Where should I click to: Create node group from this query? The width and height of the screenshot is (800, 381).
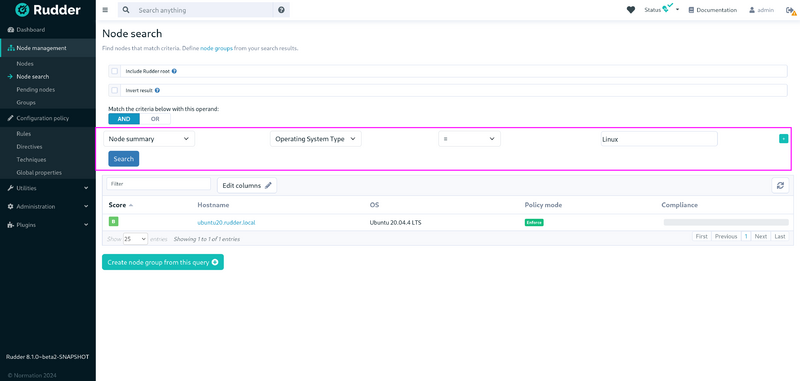click(x=163, y=262)
